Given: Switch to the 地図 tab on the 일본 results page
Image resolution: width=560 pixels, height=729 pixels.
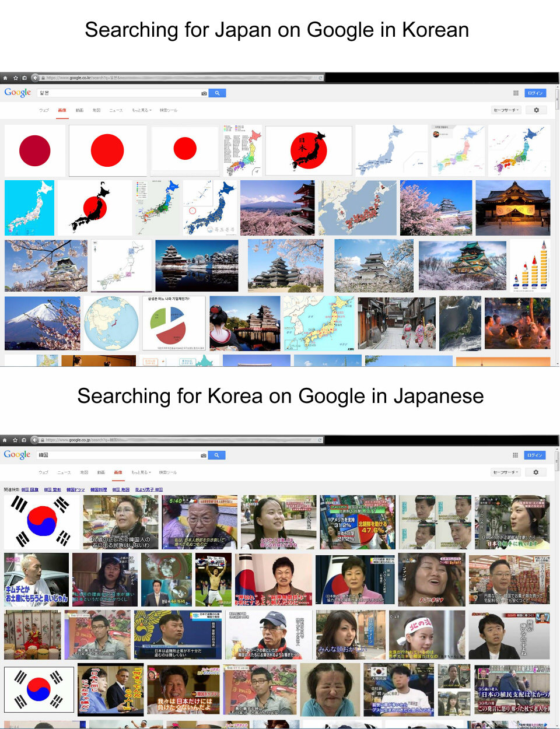Looking at the screenshot, I should [96, 110].
